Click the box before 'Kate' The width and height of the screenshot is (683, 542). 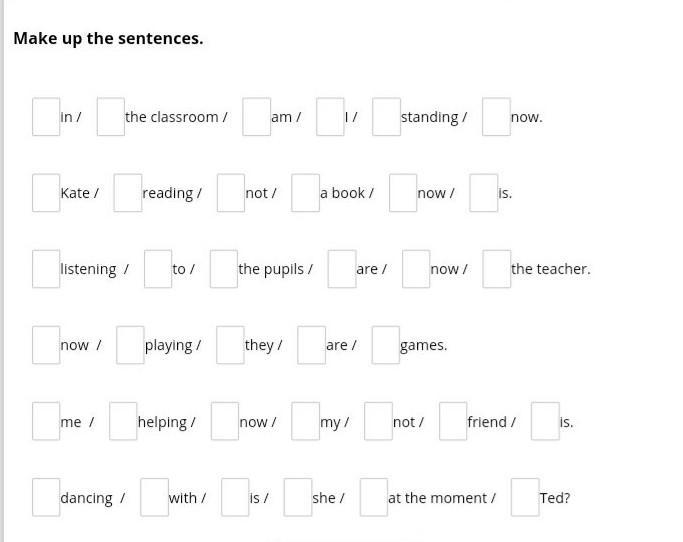(46, 193)
